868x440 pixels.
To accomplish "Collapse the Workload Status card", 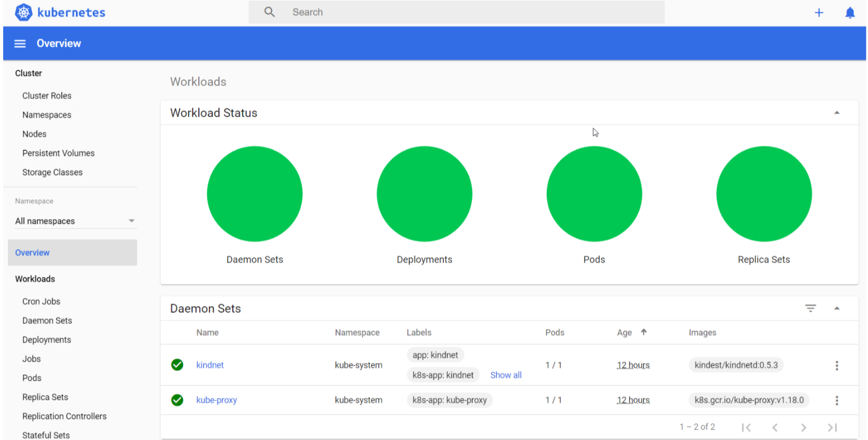I will coord(837,113).
